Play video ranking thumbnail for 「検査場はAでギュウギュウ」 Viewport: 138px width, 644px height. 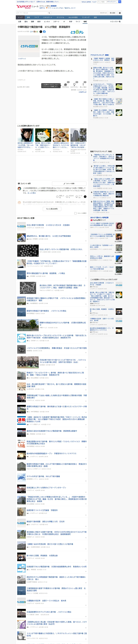pos(119,157)
